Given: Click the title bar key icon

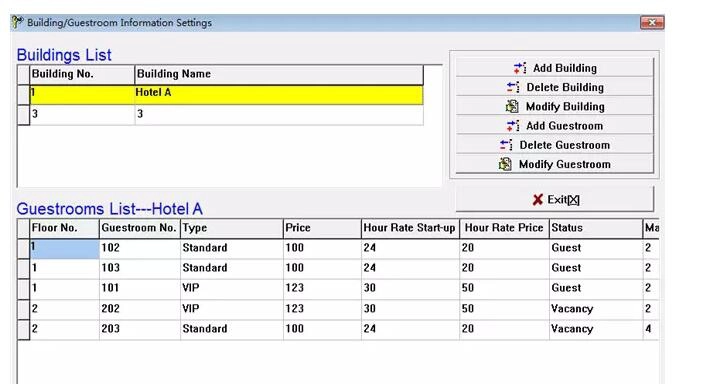Looking at the screenshot, I should pos(17,22).
